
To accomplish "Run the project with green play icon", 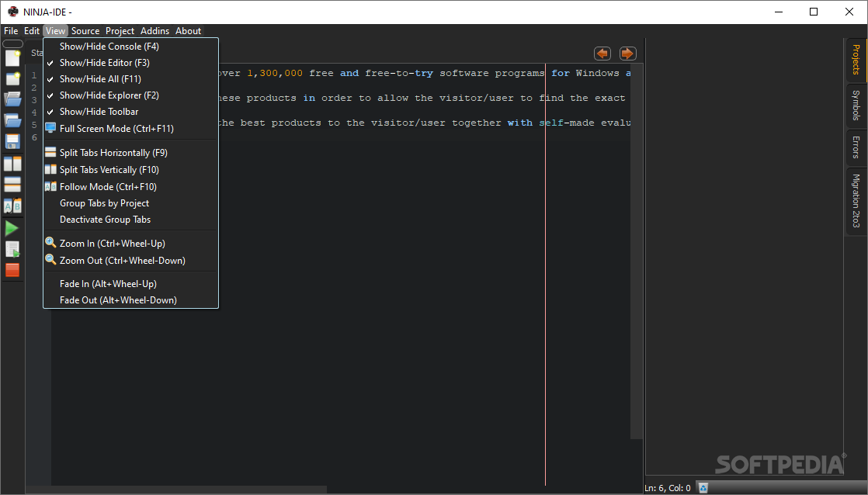I will point(12,228).
